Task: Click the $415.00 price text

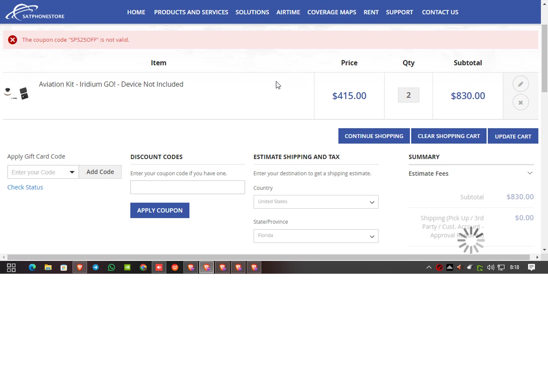Action: [x=349, y=96]
